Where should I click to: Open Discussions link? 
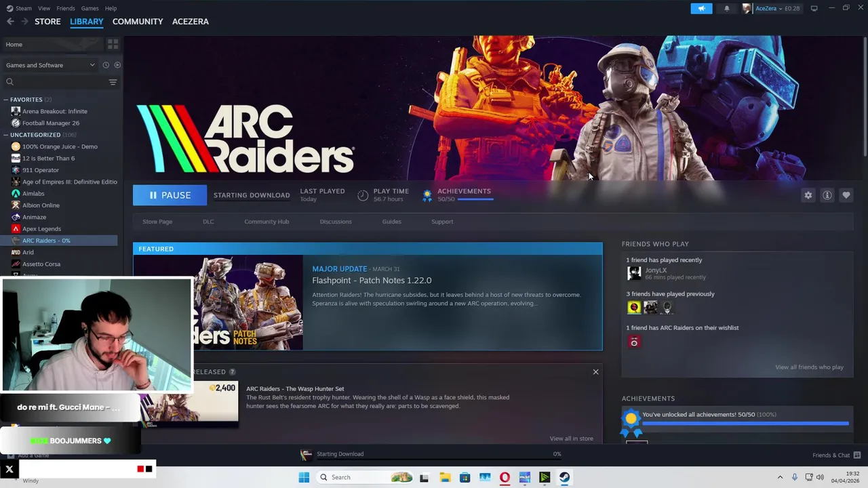(x=336, y=222)
